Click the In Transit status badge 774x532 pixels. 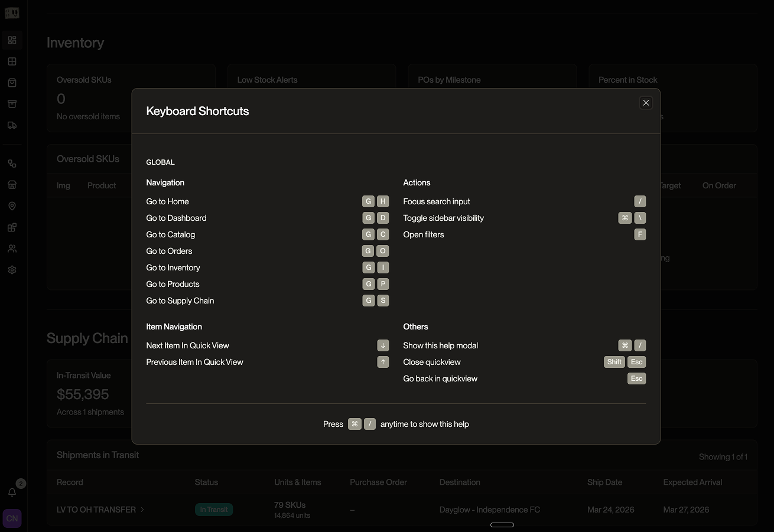coord(214,510)
